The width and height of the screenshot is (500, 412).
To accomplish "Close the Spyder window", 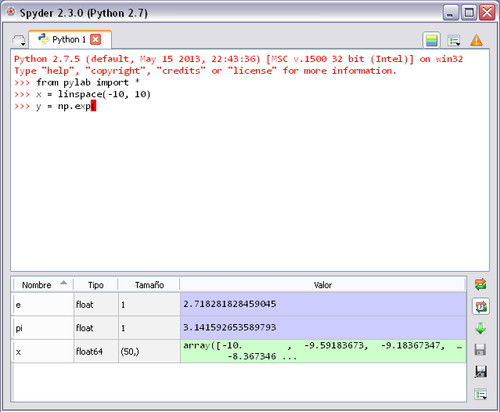I will [x=487, y=13].
